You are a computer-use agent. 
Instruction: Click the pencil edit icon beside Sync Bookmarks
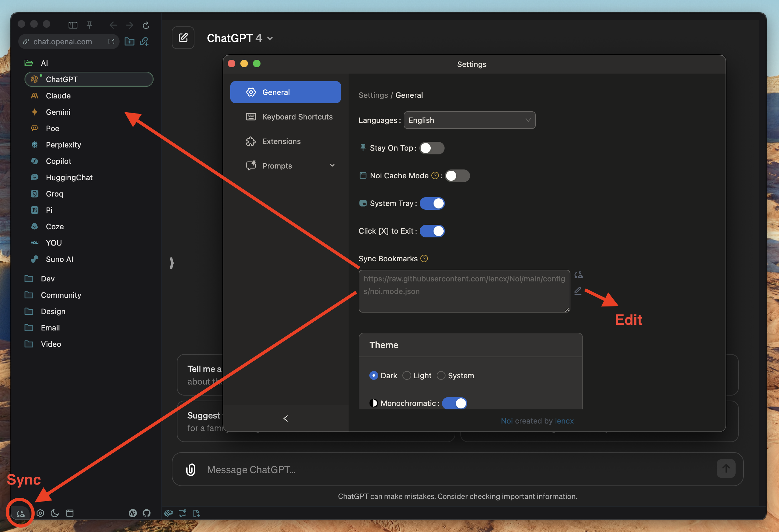(578, 291)
